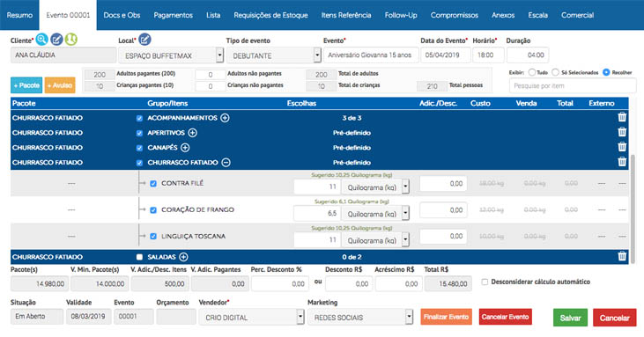
Task: Open Comercial tab
Action: (x=577, y=15)
